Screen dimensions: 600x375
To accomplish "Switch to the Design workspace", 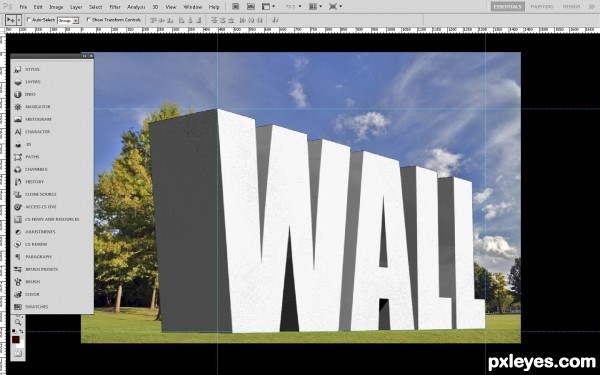I will [571, 7].
